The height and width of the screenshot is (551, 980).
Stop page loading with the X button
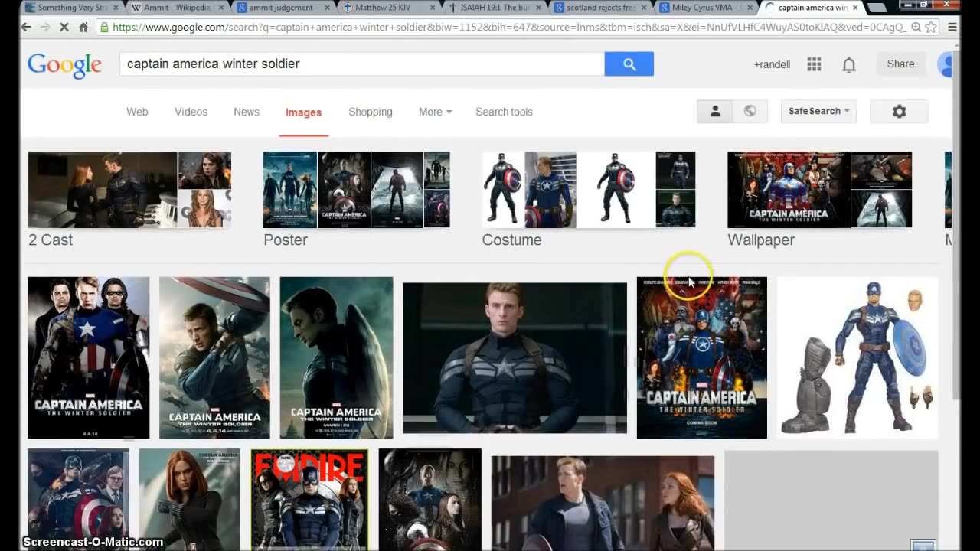64,27
